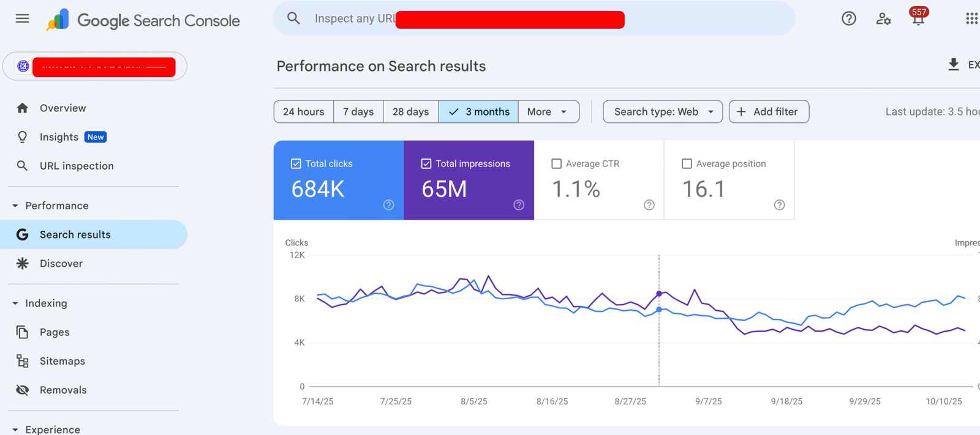980x435 pixels.
Task: Click help icon on Average position card
Action: [x=779, y=205]
